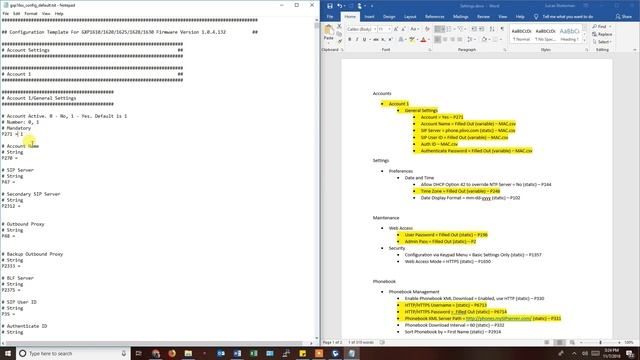Save the Word document from quick access toolbar
This screenshot has height=360, width=640.
(330, 6)
